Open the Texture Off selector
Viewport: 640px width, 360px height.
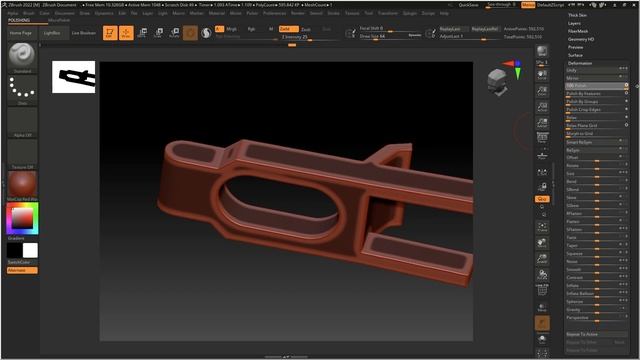point(22,154)
